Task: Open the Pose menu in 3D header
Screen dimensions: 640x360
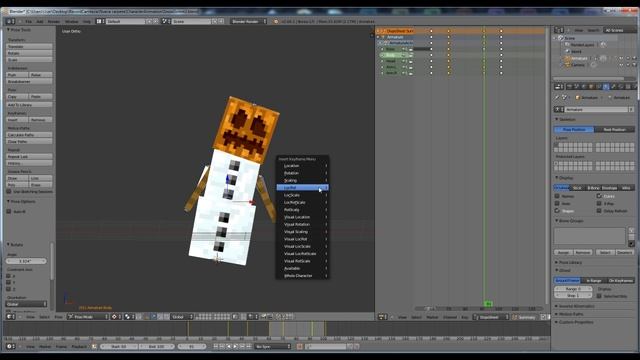Action: (x=58, y=317)
